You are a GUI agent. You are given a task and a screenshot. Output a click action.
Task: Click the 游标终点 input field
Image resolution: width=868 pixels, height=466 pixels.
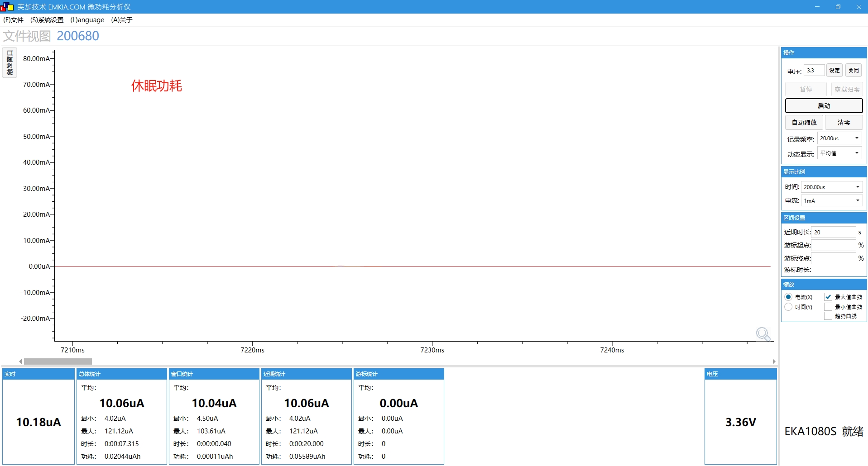coord(833,258)
